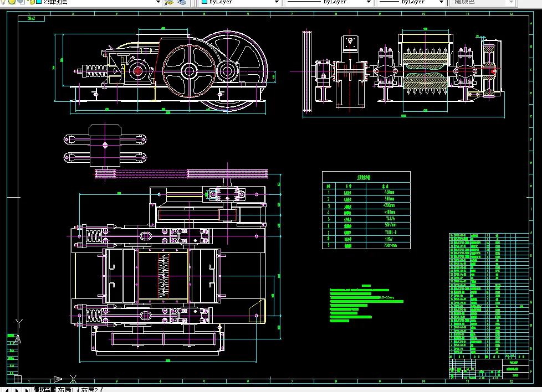Image resolution: width=542 pixels, height=392 pixels.
Task: Click the cyan ByLayer color swatch
Action: 204,2
